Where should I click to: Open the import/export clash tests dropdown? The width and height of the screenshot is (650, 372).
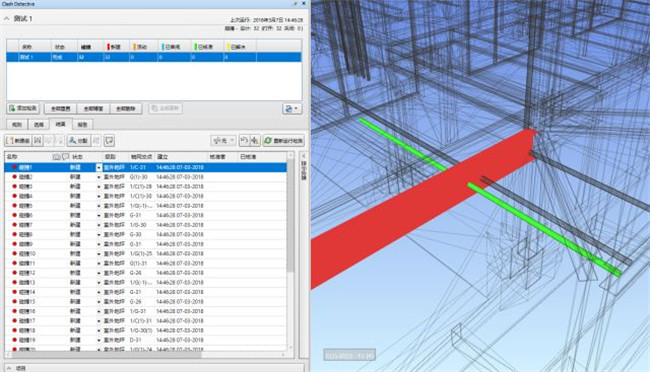point(292,109)
